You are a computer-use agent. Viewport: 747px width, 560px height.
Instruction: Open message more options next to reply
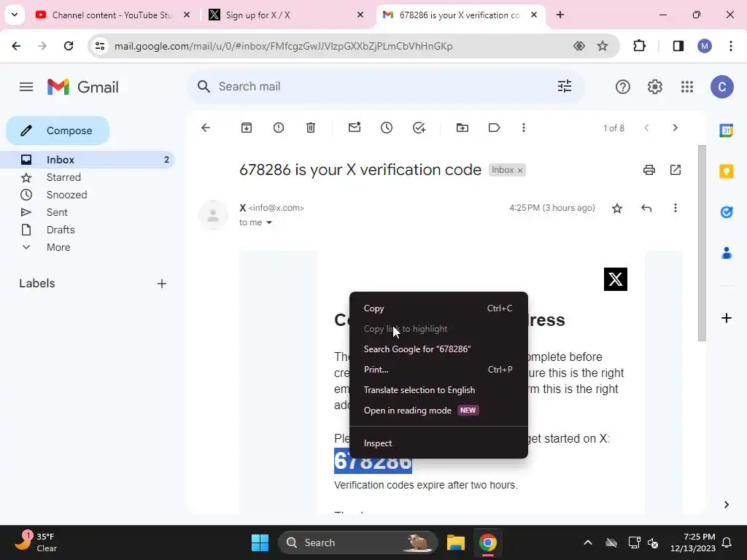click(675, 208)
